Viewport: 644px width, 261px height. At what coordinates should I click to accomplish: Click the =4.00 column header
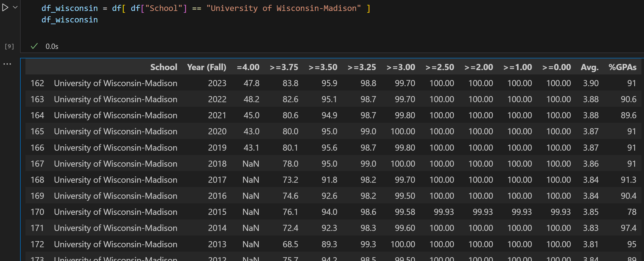tap(248, 67)
